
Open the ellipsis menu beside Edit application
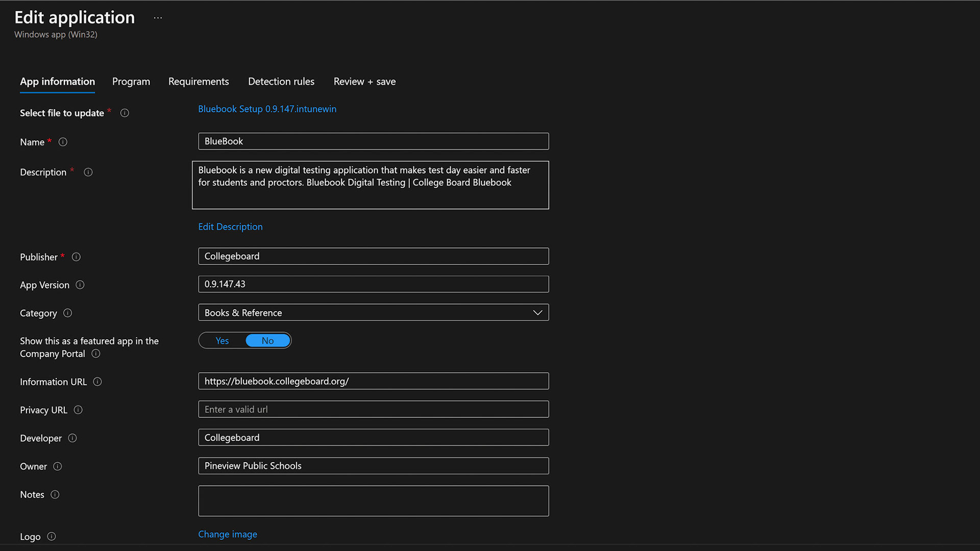(158, 18)
